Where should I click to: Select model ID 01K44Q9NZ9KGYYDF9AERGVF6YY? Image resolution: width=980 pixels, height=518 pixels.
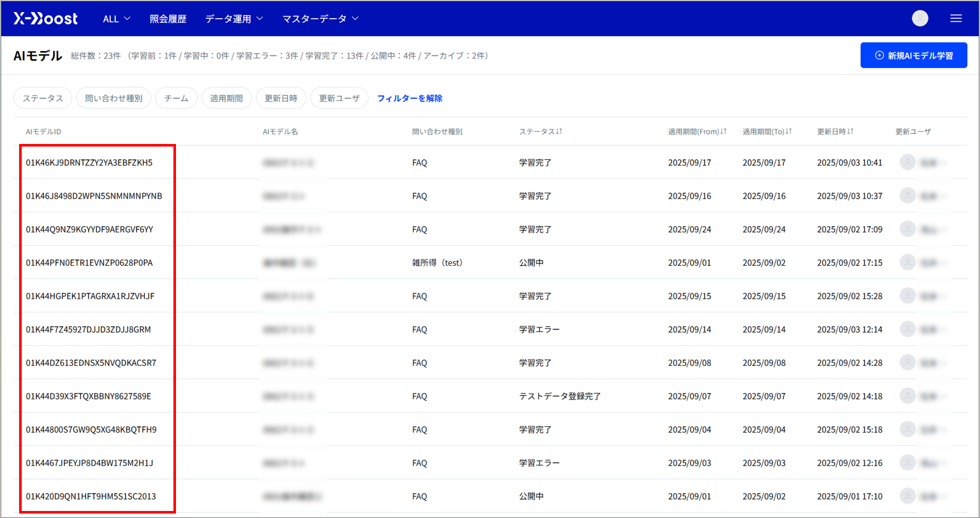click(x=89, y=229)
